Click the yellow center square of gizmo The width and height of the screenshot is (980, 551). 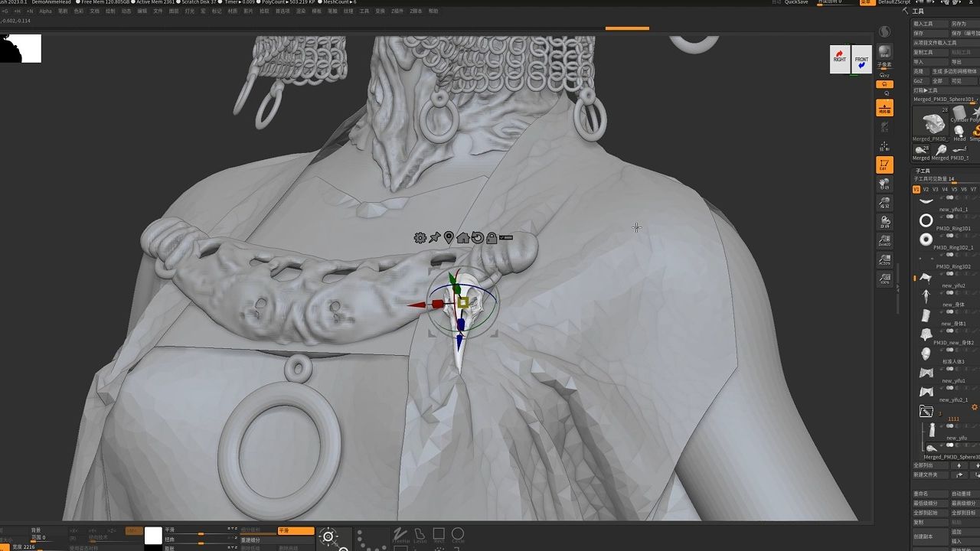[463, 303]
